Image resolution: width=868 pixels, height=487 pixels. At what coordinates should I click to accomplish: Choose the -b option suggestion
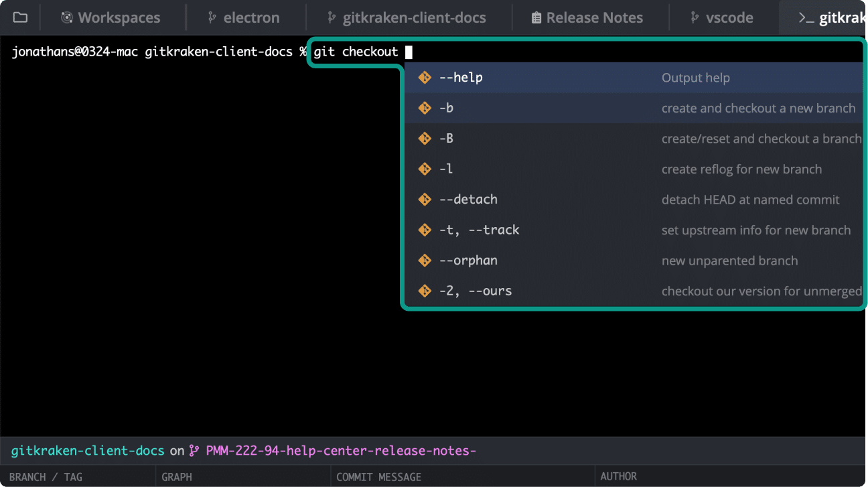634,108
